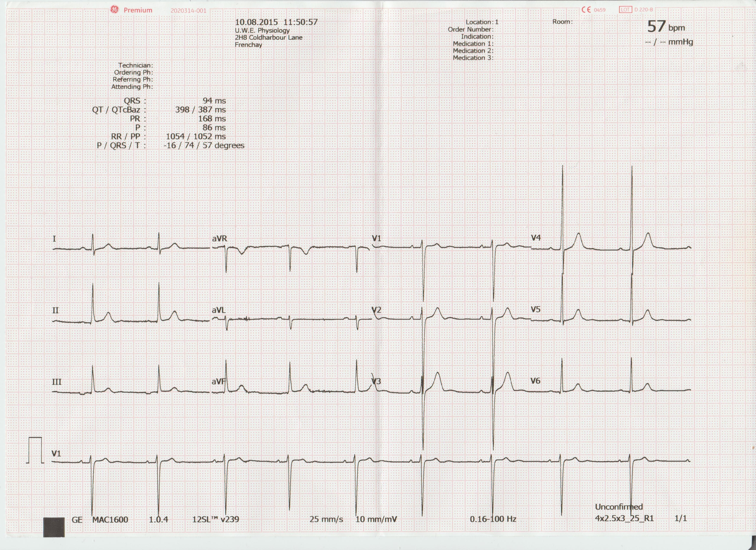Click the lead II label
This screenshot has height=550, width=756.
tap(55, 311)
